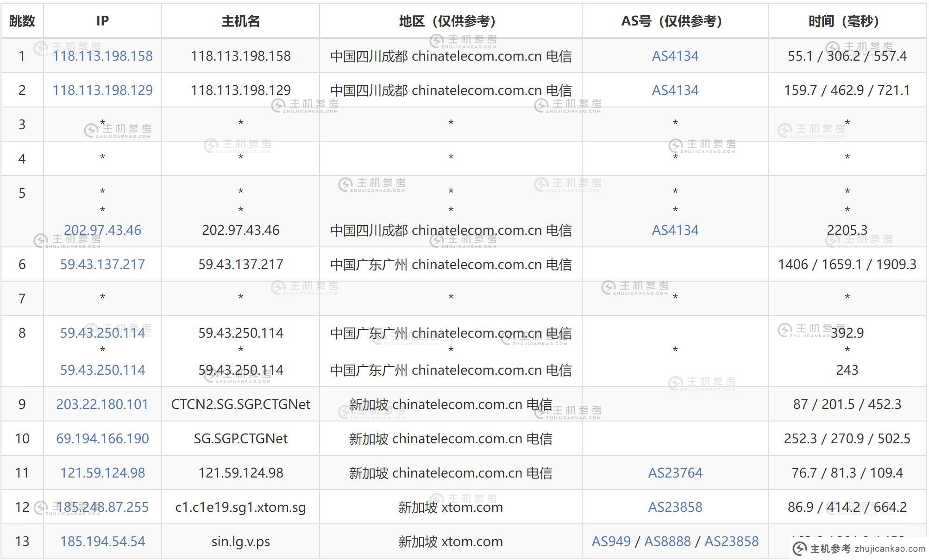929x560 pixels.
Task: Open AS23858 link in hop 13 row
Action: [731, 541]
